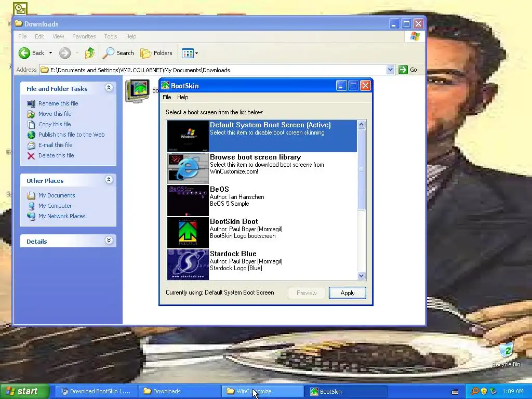Click the Windows default boot thumbnail
The image size is (532, 399).
tap(188, 136)
